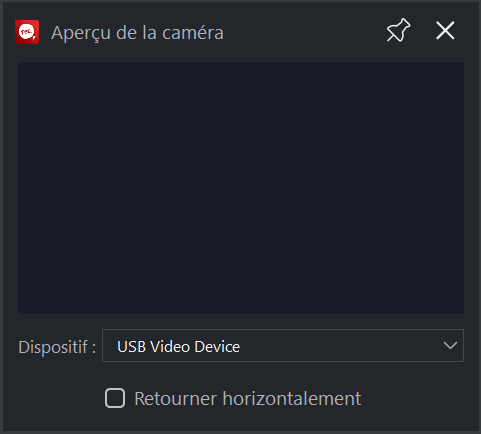Expand the camera device list arrow

tap(450, 346)
